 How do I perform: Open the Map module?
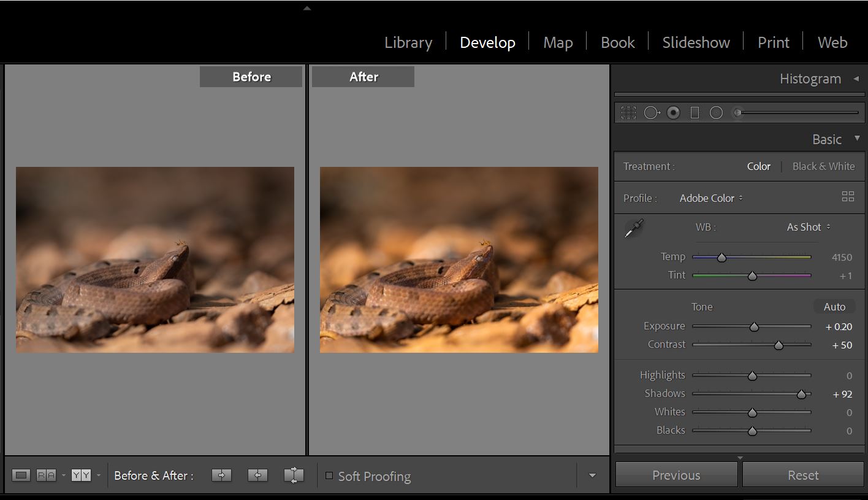[x=558, y=42]
